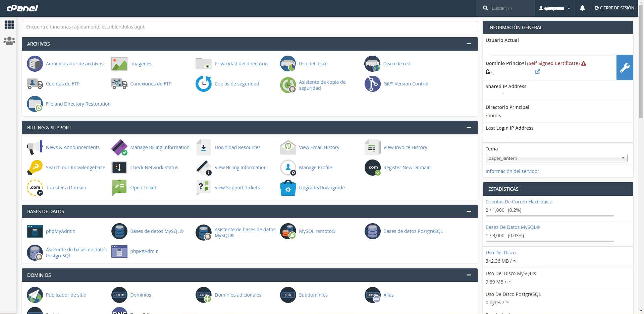The width and height of the screenshot is (644, 314).
Task: Open the Conexiones de FTP icon
Action: [119, 84]
